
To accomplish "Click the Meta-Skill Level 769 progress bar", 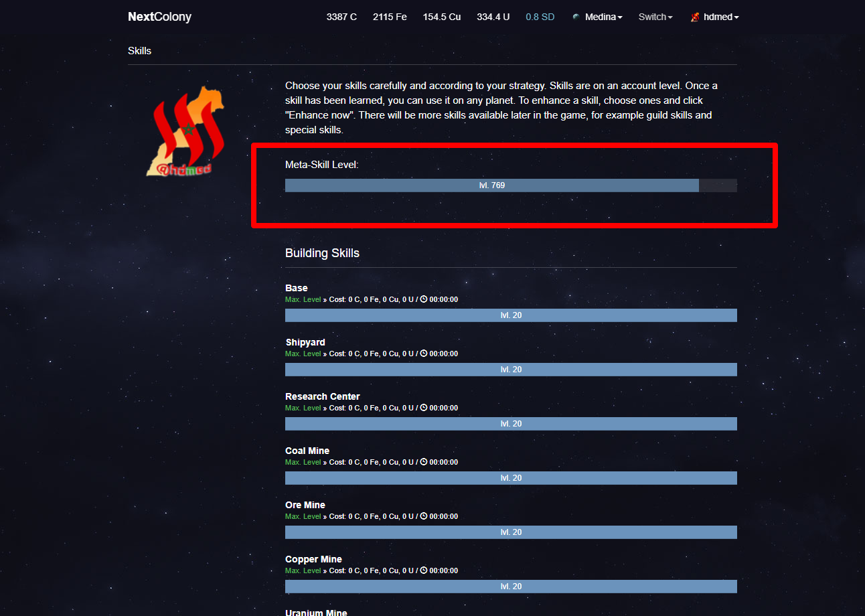I will 511,185.
